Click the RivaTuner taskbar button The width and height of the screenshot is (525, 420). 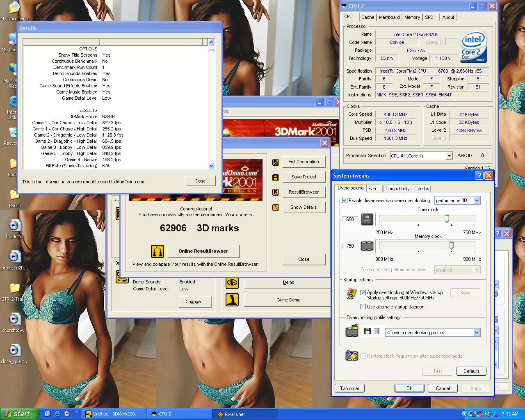pos(245,414)
